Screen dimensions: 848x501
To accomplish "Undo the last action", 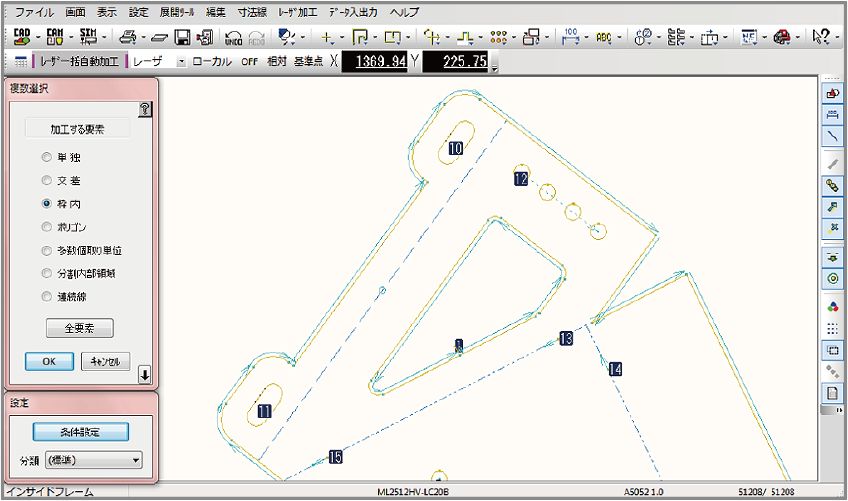I will (x=233, y=37).
